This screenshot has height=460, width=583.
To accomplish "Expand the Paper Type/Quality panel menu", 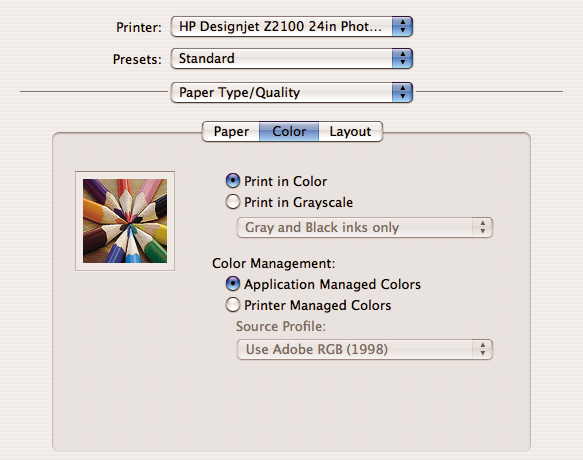I will tap(292, 92).
